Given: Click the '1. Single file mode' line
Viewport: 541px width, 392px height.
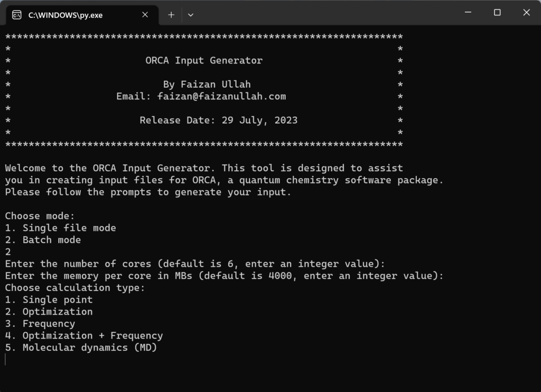Looking at the screenshot, I should point(60,228).
